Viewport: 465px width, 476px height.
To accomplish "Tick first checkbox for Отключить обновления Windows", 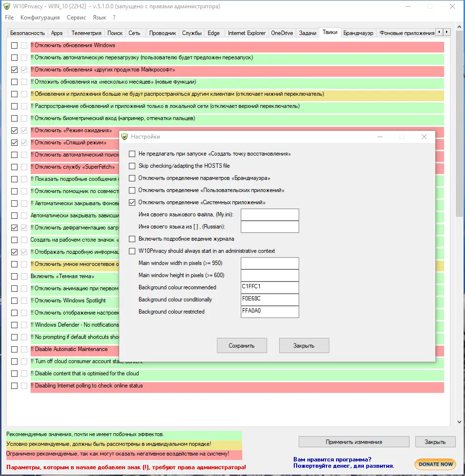I will 14,46.
